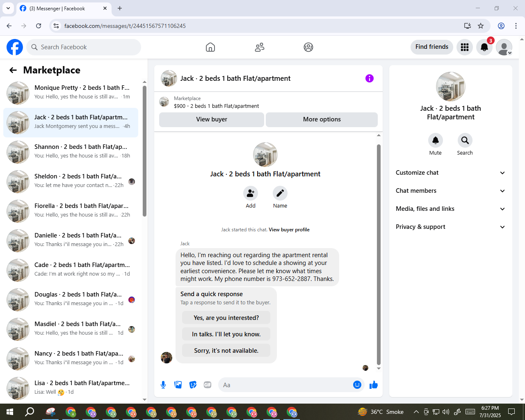Open the Menu grid icon
This screenshot has width=525, height=420.
465,47
